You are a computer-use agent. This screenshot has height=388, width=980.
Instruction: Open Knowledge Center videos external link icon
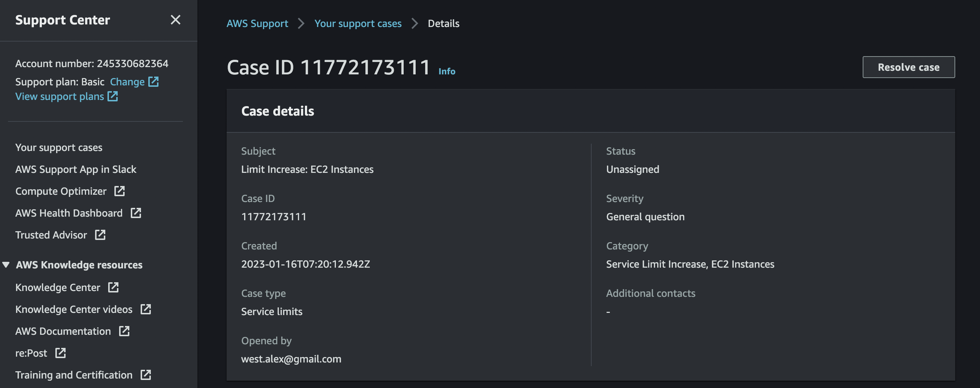point(146,310)
